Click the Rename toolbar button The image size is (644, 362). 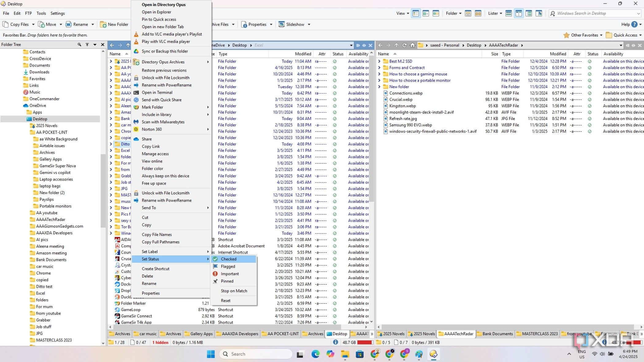coord(77,24)
